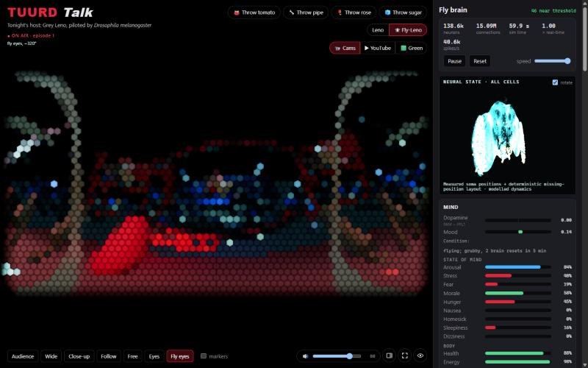This screenshot has width=588, height=368.
Task: Click the Throw rose button
Action: [x=354, y=13]
